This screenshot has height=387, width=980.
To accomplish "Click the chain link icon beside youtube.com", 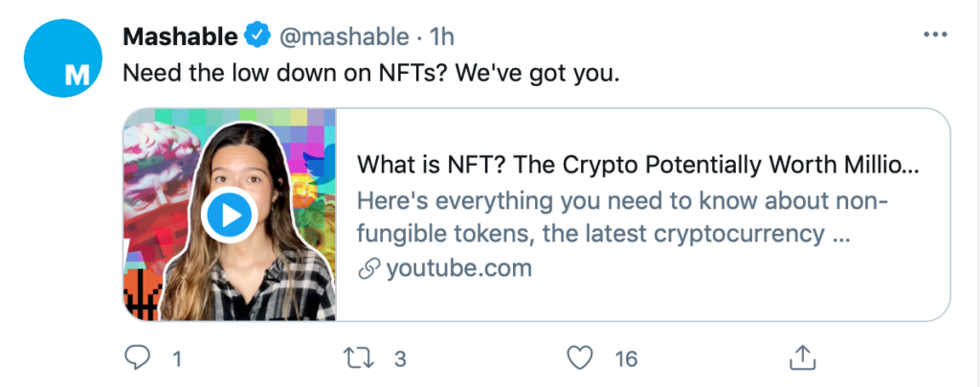I will click(367, 269).
